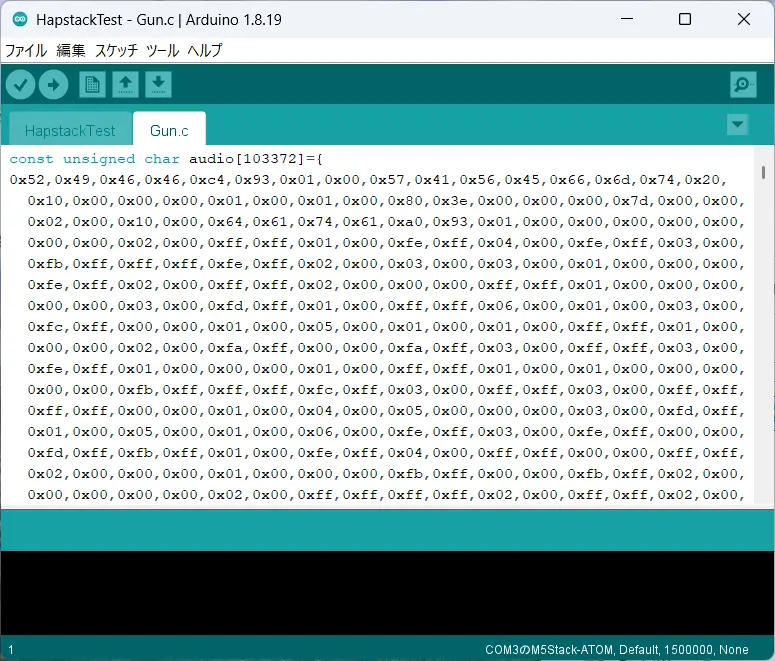Image resolution: width=775 pixels, height=661 pixels.
Task: Click the editor vertical scrollbar thumb
Action: [x=764, y=173]
